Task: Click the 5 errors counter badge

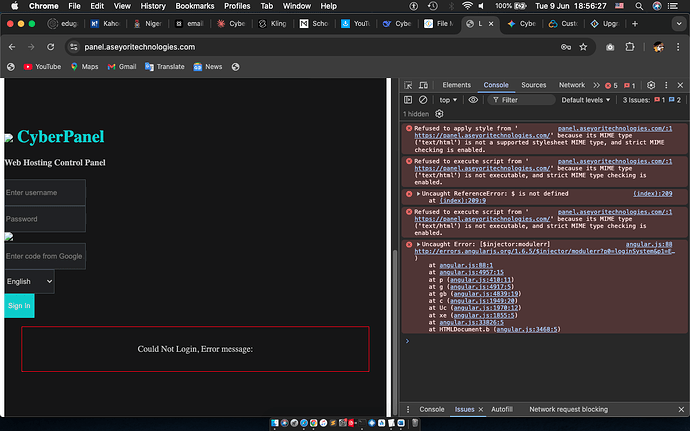Action: pyautogui.click(x=611, y=85)
